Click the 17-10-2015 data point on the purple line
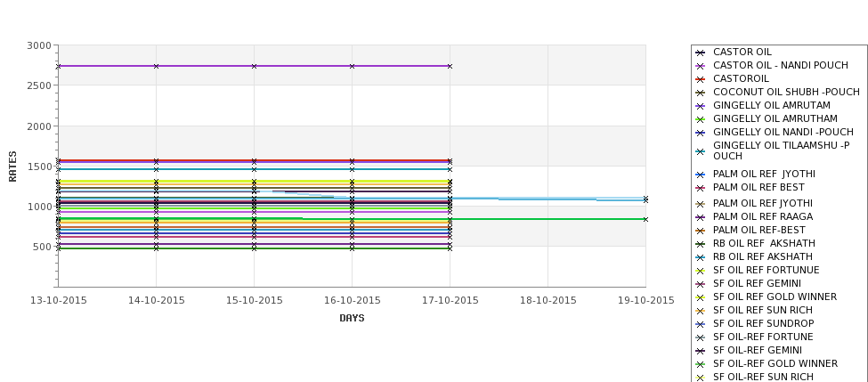Viewport: 868px width, 382px height. click(450, 66)
